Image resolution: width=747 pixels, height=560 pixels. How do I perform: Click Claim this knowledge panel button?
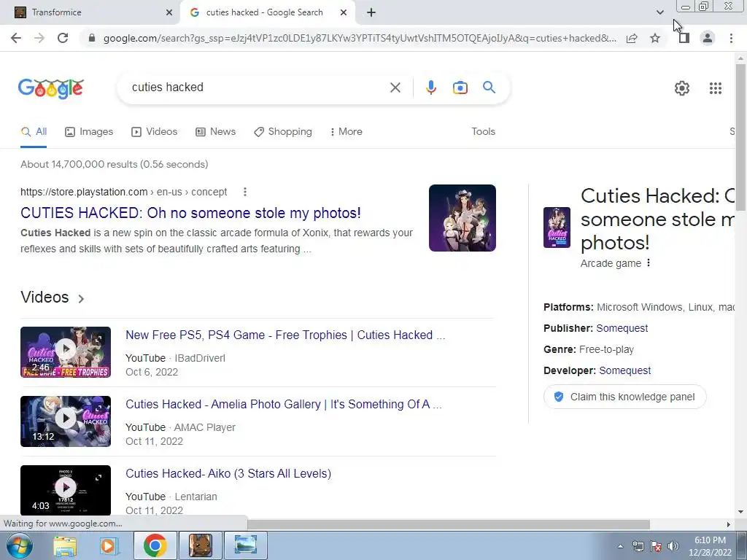coord(624,397)
